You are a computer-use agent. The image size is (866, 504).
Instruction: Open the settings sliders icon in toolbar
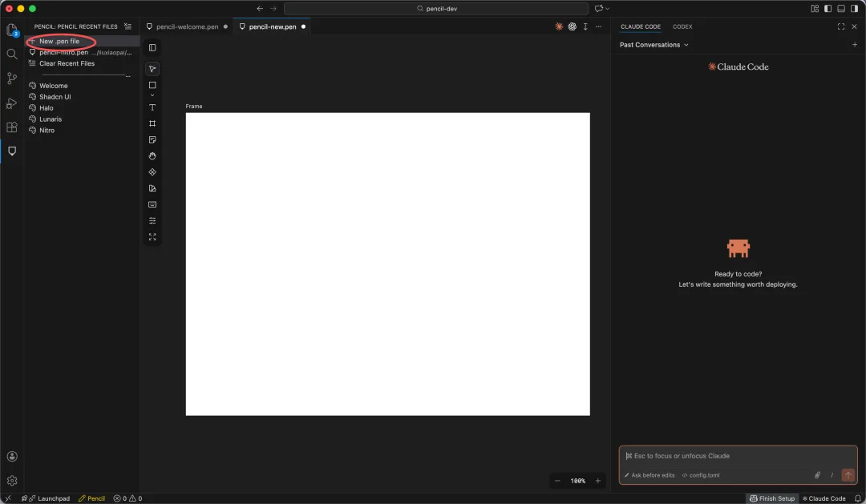[152, 221]
